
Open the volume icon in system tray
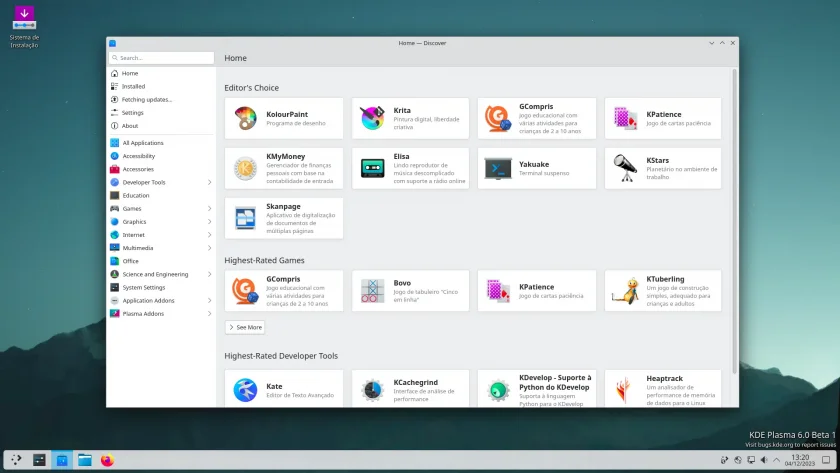pyautogui.click(x=764, y=460)
